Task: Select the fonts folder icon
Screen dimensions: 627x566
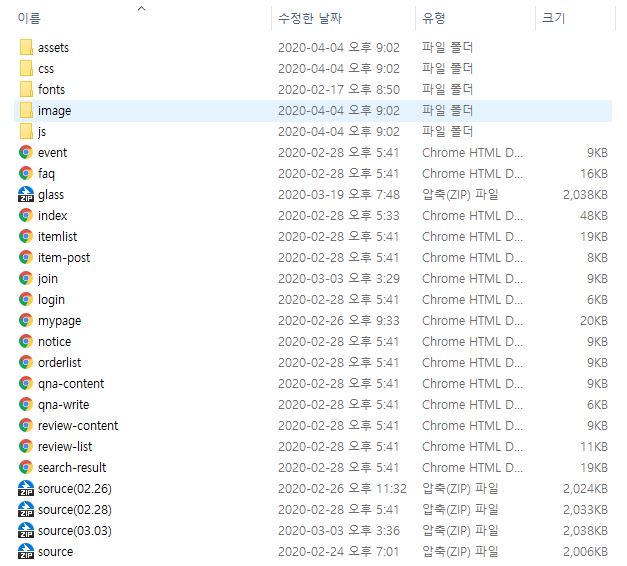Action: click(26, 89)
